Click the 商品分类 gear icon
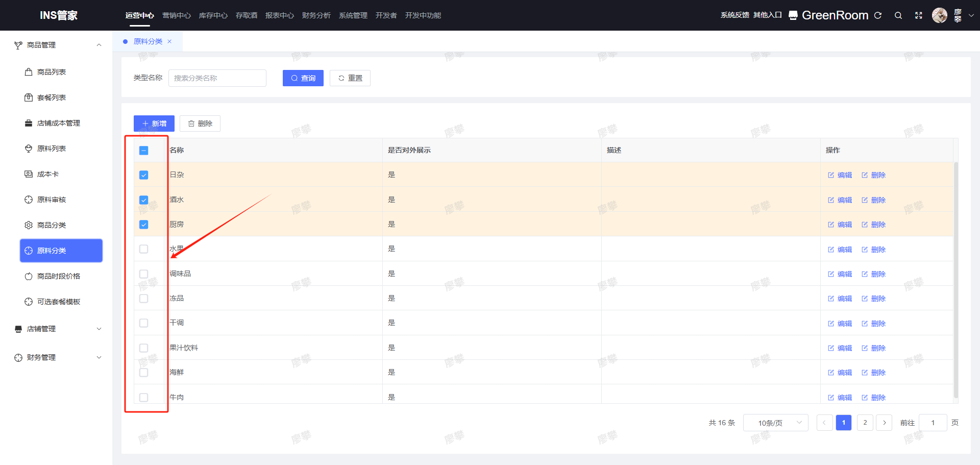Screen dimensions: 980x465 click(x=29, y=225)
